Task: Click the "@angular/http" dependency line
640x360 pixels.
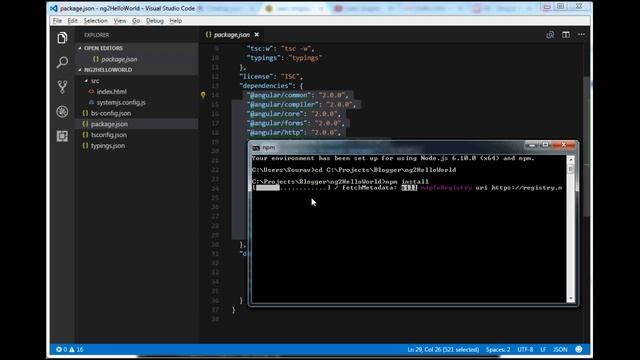Action: (x=293, y=133)
